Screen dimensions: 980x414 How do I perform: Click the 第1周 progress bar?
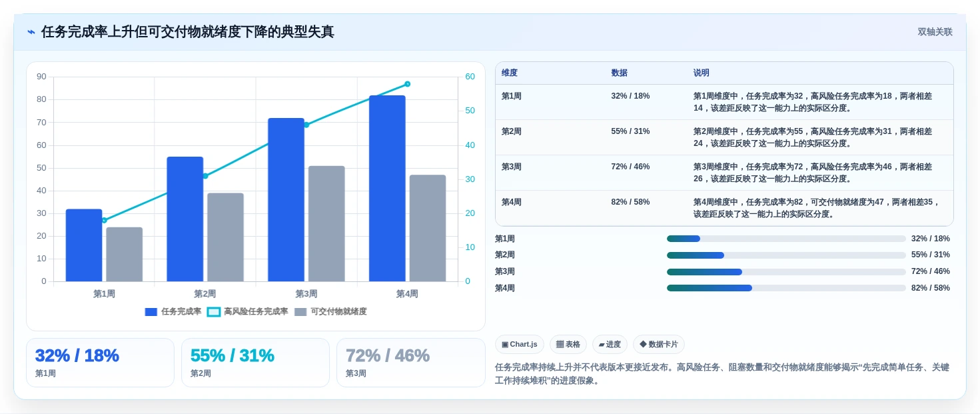pos(786,239)
